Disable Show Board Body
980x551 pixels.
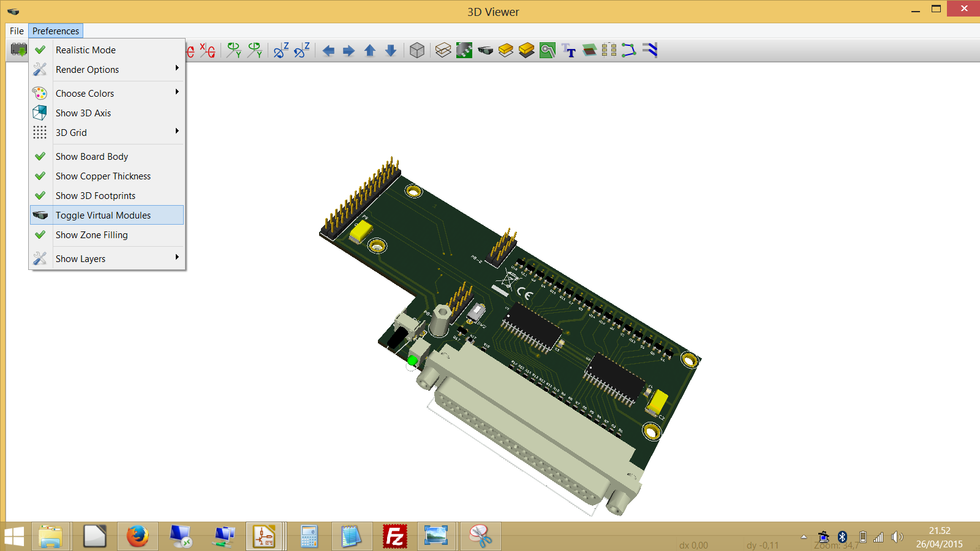92,157
